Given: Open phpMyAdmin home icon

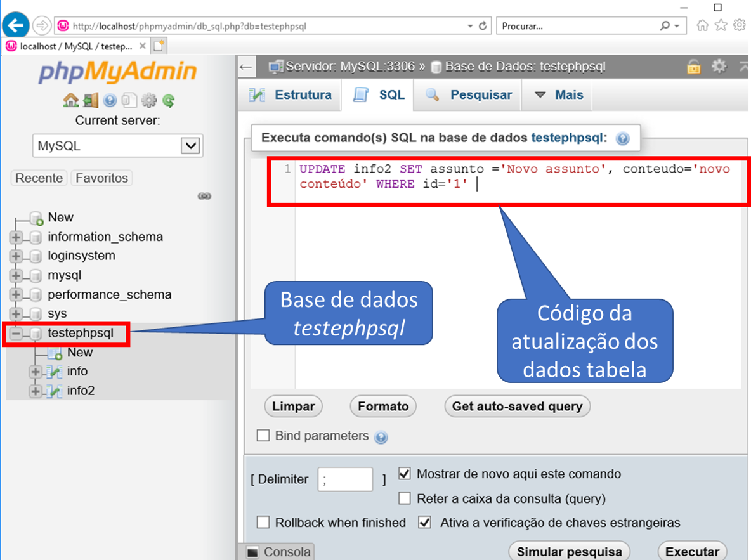Looking at the screenshot, I should pos(71,100).
